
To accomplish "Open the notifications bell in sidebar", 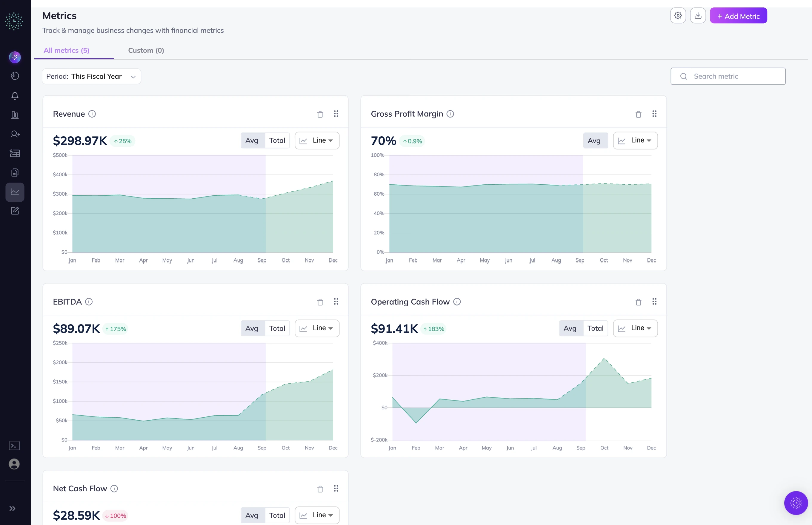I will (15, 96).
